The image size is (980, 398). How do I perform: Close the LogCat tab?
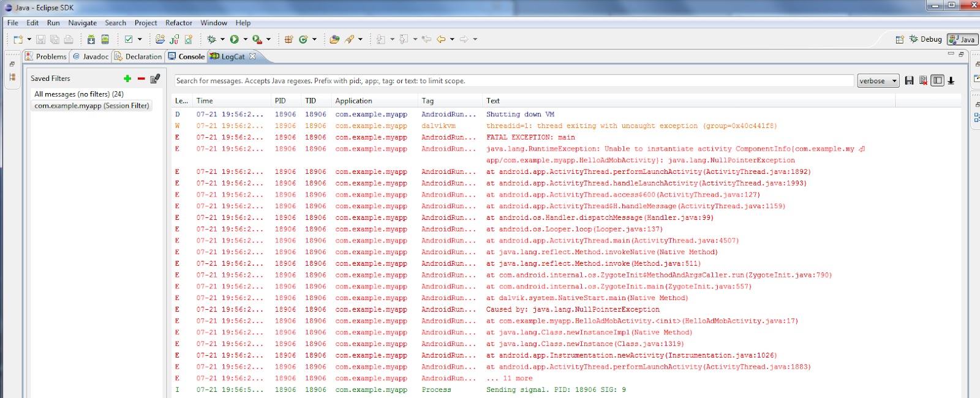click(x=252, y=56)
